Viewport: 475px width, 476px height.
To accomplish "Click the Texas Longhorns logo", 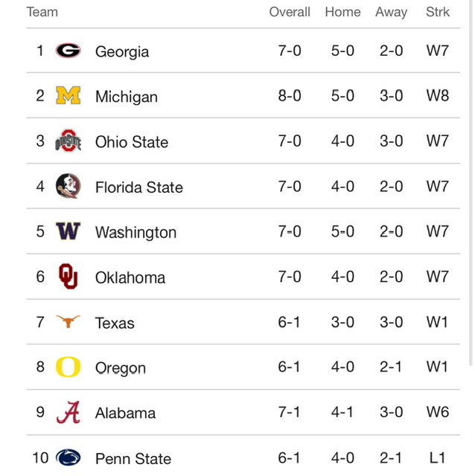I will pos(68,321).
